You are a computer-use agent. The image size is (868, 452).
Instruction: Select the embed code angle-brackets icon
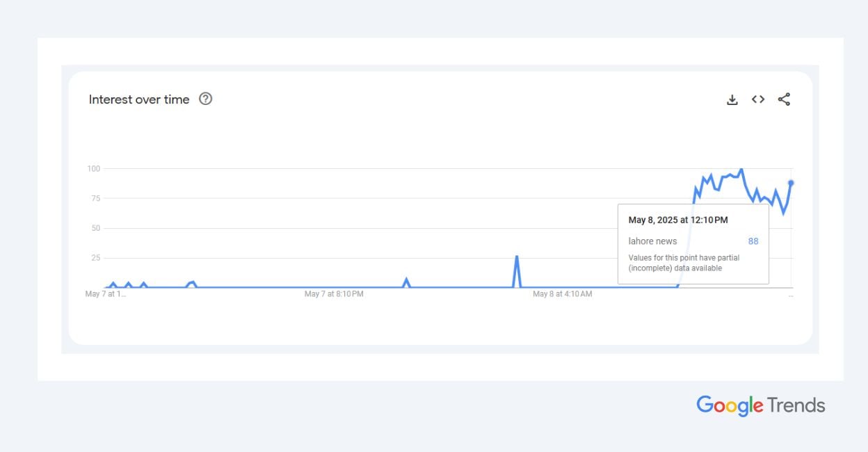tap(758, 99)
